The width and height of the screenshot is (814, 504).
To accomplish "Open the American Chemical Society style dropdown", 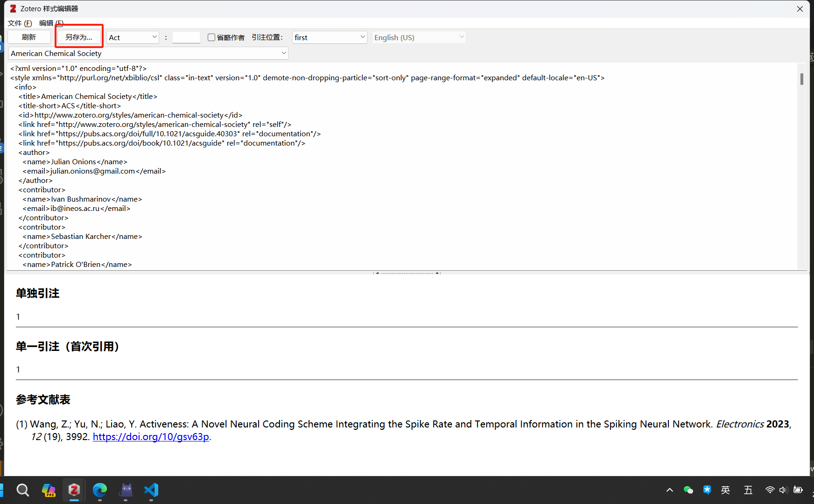I will point(148,53).
